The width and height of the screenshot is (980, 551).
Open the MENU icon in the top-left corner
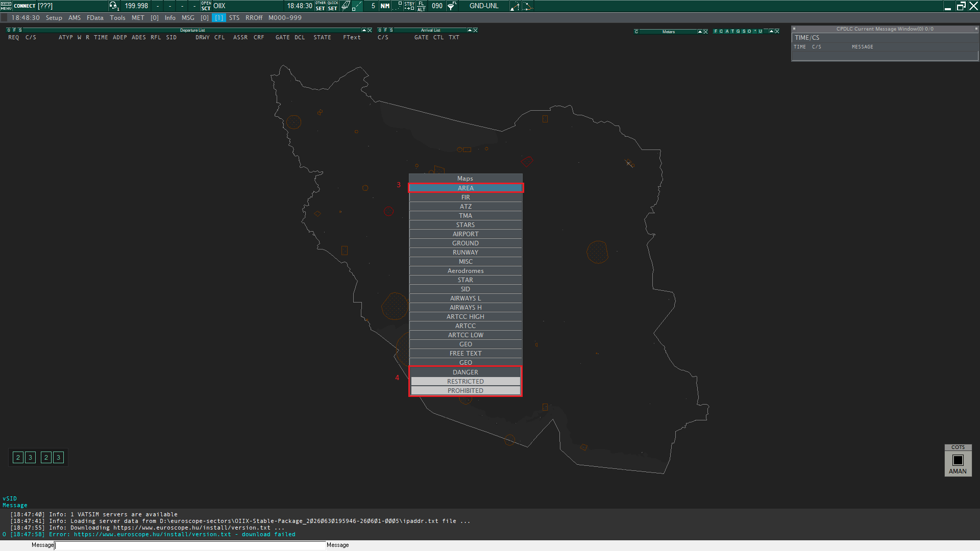tap(6, 6)
